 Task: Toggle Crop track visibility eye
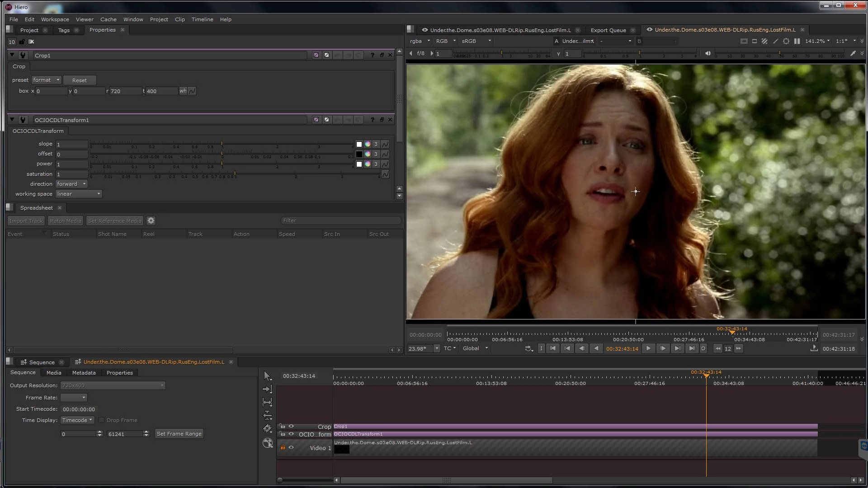291,426
